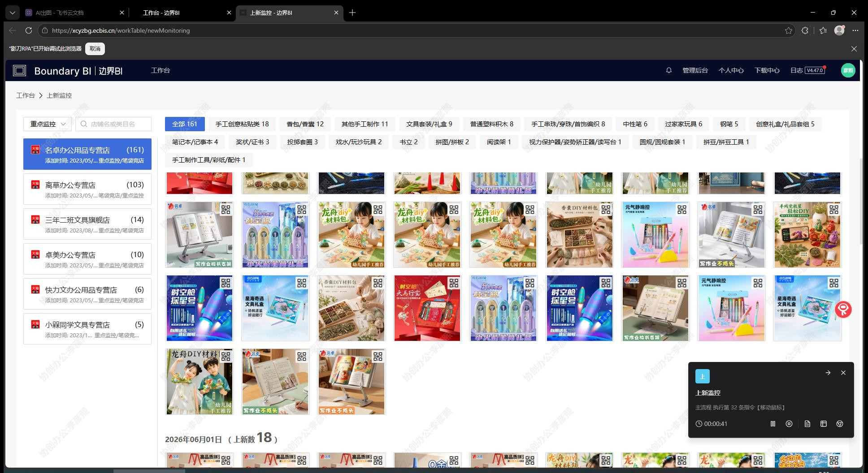Open the browser extensions puzzle icon
The image size is (868, 473).
point(805,30)
